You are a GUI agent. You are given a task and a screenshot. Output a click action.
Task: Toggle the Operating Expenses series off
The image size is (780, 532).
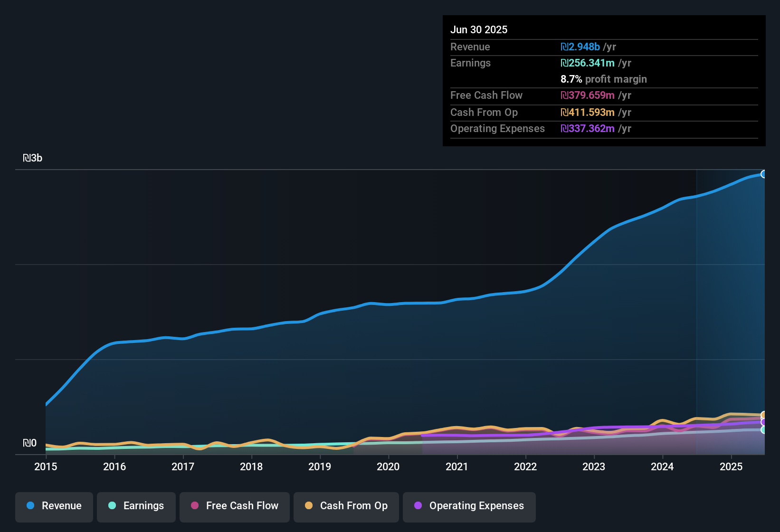pos(469,506)
